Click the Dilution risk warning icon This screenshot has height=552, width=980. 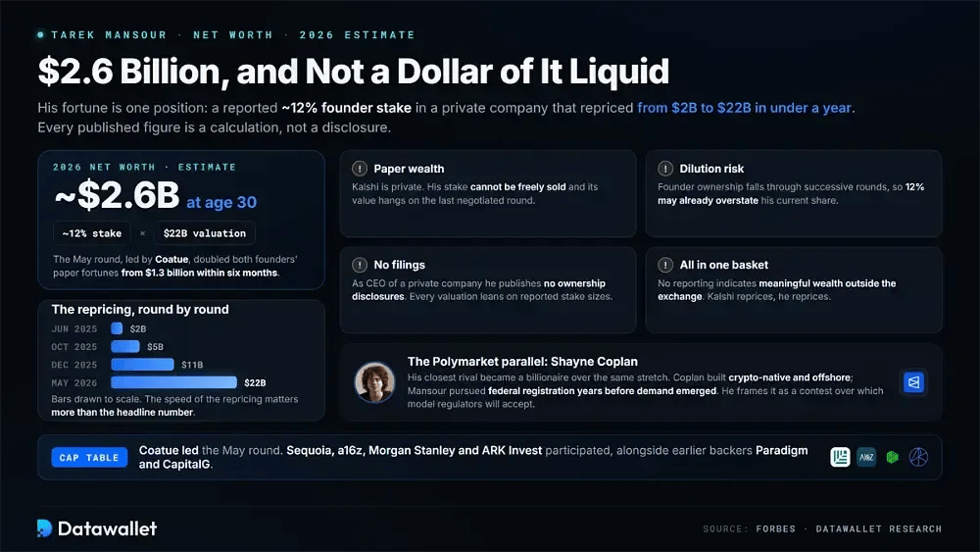pos(665,169)
